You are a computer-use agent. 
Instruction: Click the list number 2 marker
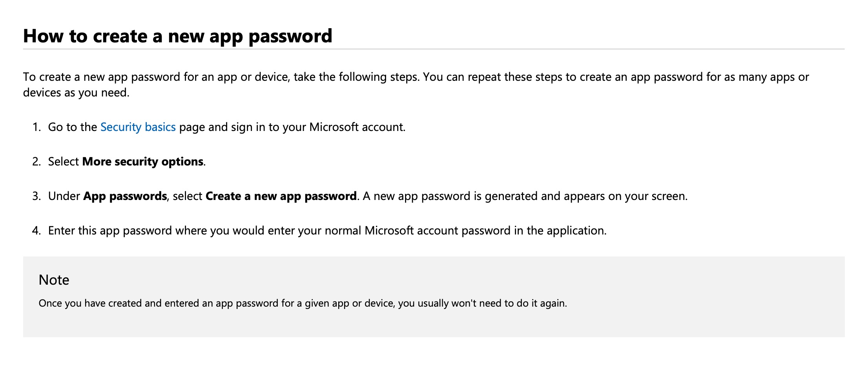[x=36, y=162]
